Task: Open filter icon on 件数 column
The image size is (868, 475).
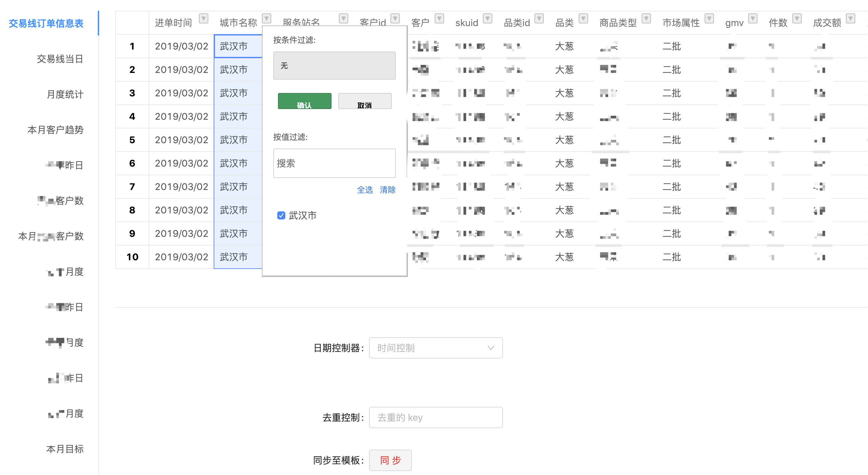Action: (x=797, y=18)
